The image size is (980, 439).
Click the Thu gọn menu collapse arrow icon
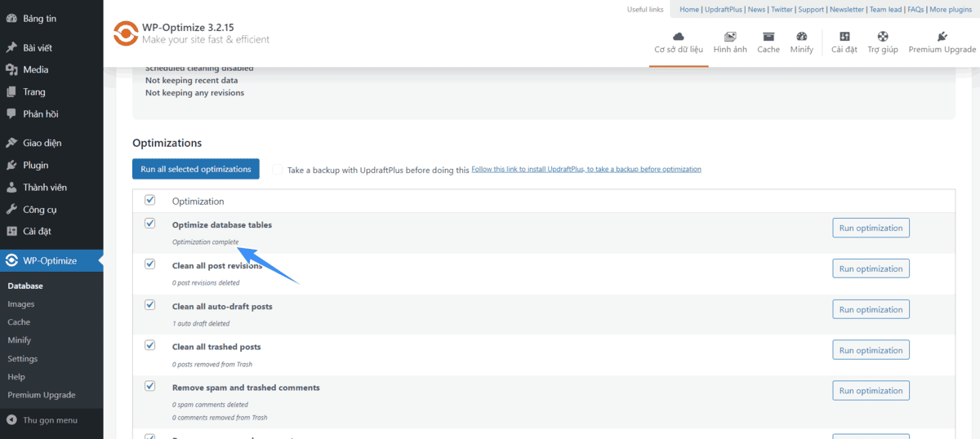[x=11, y=420]
